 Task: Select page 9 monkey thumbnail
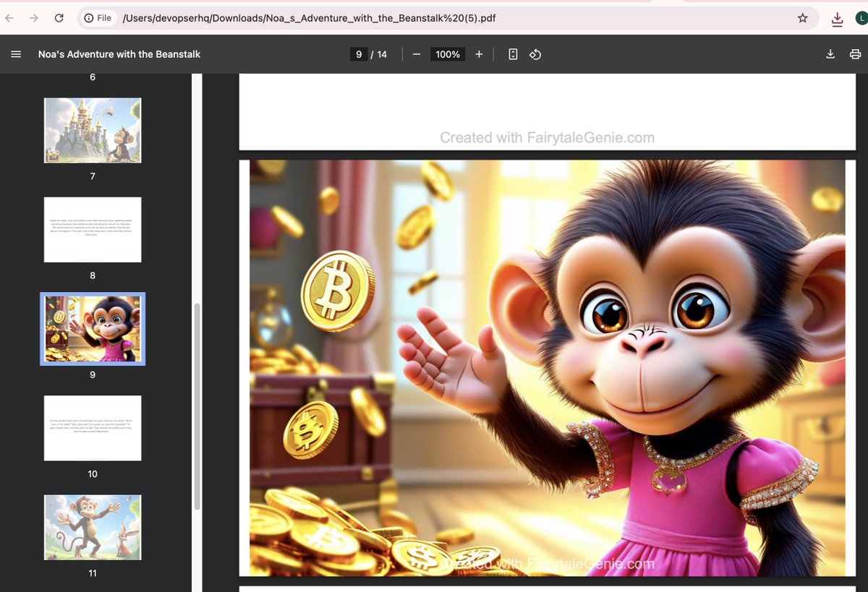93,329
